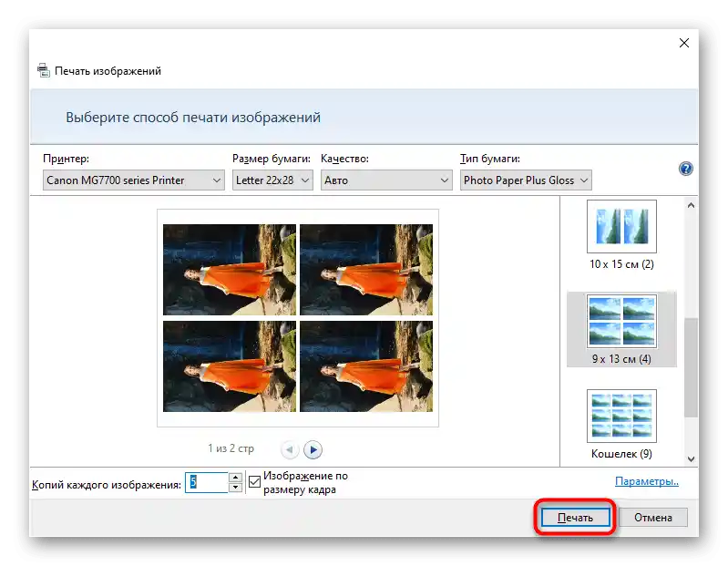Select the 9 x 13 см (4) layout

621,329
